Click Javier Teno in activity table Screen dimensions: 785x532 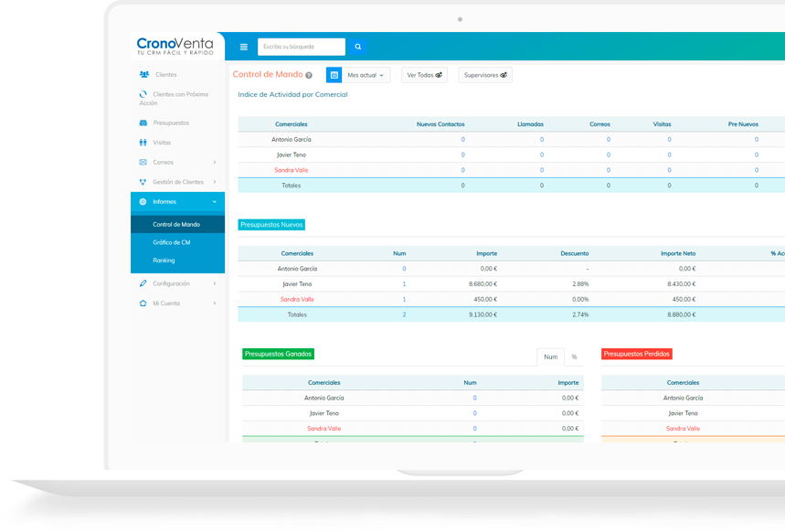pos(291,155)
